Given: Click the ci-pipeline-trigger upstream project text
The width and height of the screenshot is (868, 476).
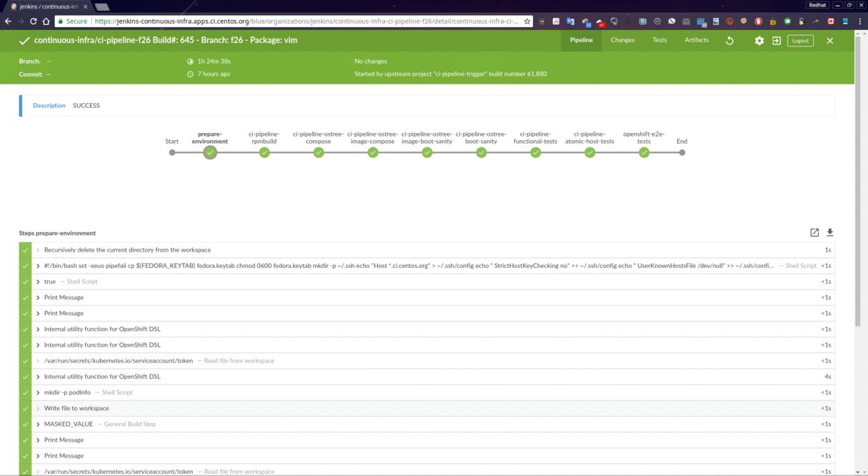Looking at the screenshot, I should click(x=451, y=74).
